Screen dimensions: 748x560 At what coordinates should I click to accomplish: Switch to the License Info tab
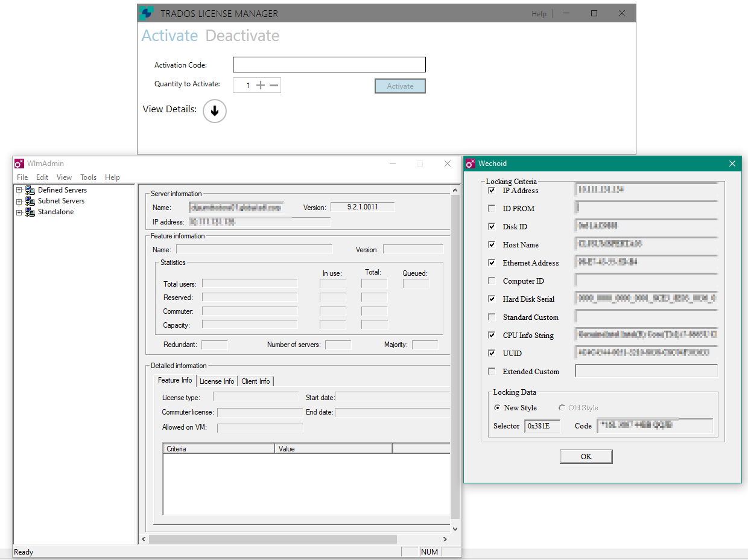pos(217,381)
